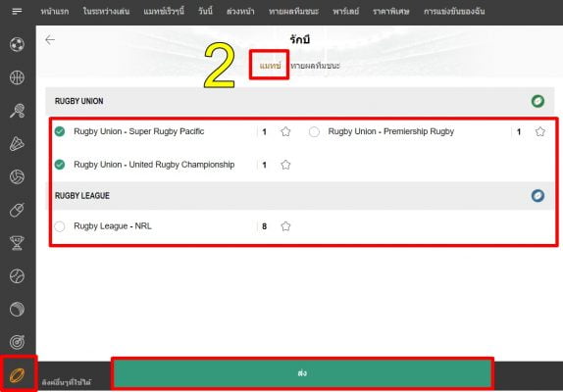Select the Rugby Union - Premiership Rugby checkbox
563x392 pixels.
(314, 131)
